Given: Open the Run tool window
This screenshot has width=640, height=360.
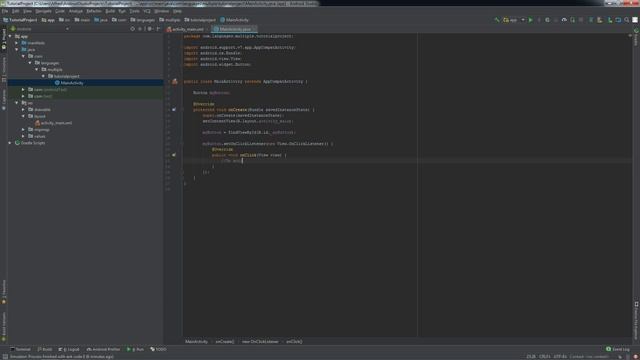Looking at the screenshot, I should point(136,349).
